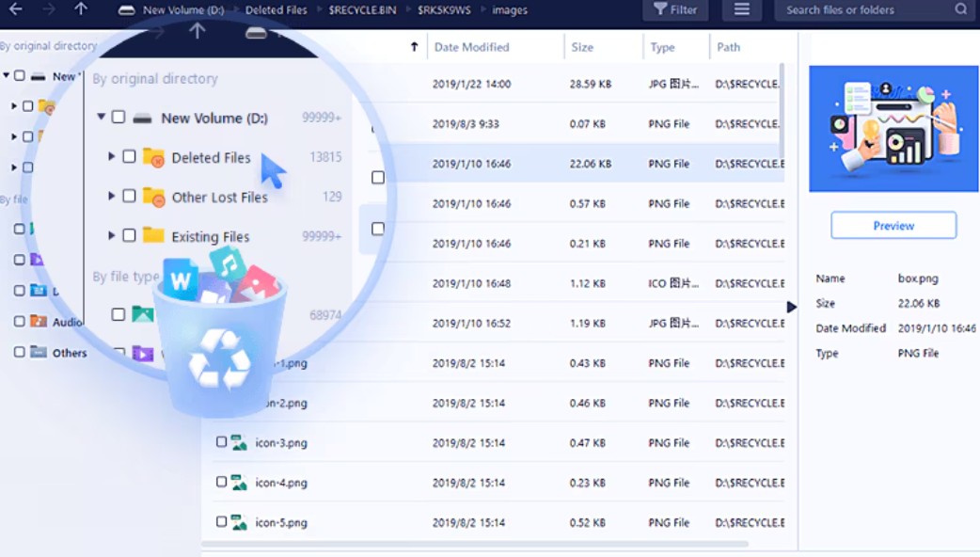Screen dimensions: 980x557
Task: Go back with the left arrow
Action: 16,8
